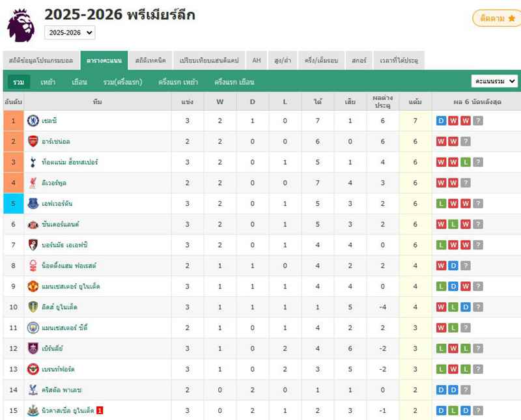Open the นิวคาสเซิ่ล ยูไนเต็ด team link
521x420 pixels.
point(68,410)
